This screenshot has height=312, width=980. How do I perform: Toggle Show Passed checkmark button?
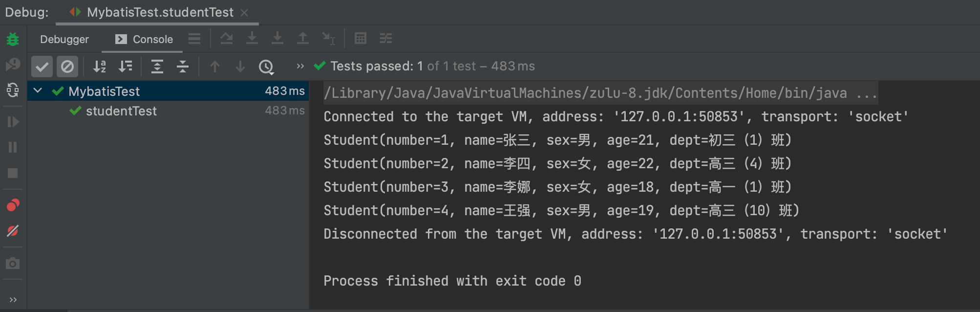pyautogui.click(x=42, y=67)
